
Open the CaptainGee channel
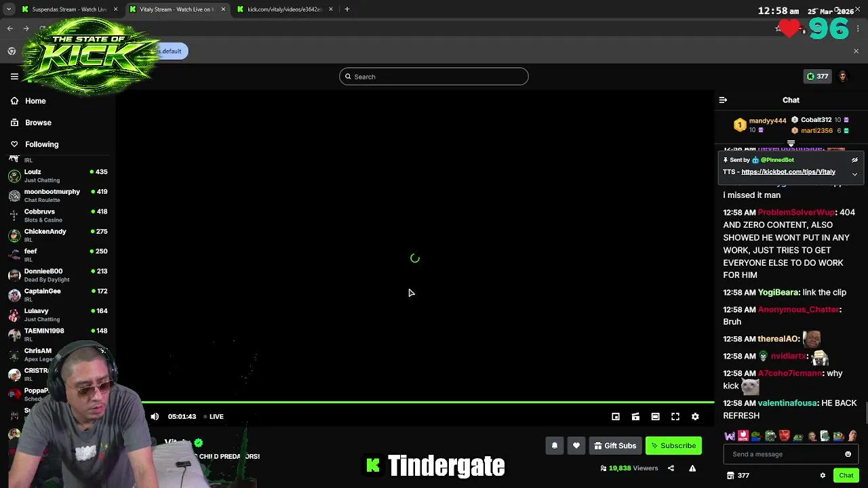(x=58, y=295)
